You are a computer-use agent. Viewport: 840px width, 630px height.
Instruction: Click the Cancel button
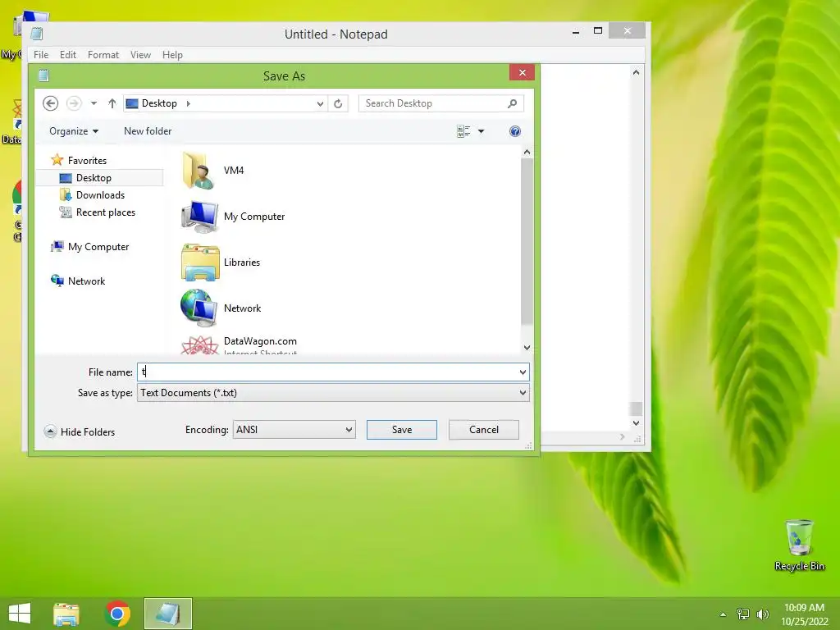click(x=484, y=430)
